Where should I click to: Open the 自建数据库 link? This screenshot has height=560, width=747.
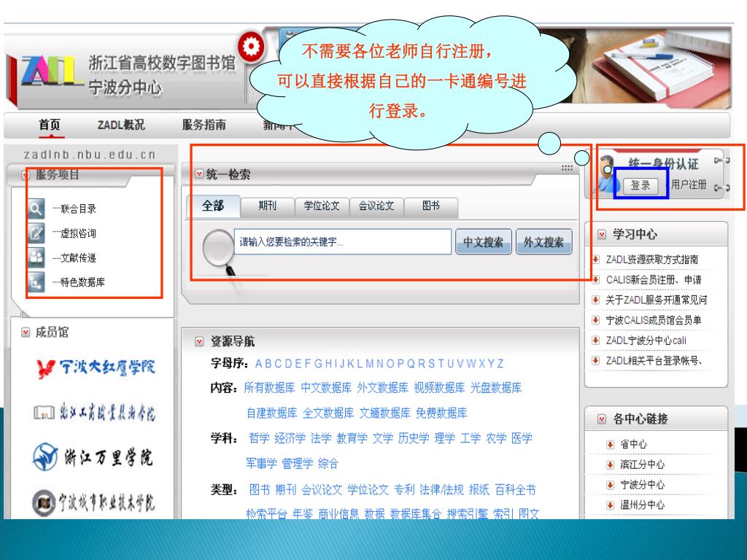pos(271,413)
